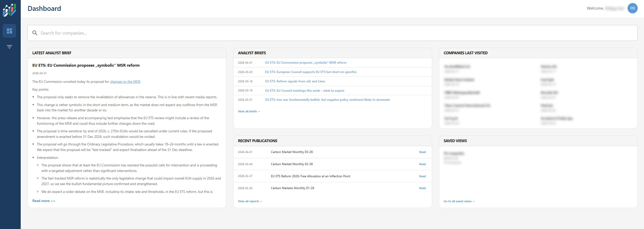Open 'View all reports' link
Image resolution: width=644 pixels, height=229 pixels.
(x=250, y=201)
